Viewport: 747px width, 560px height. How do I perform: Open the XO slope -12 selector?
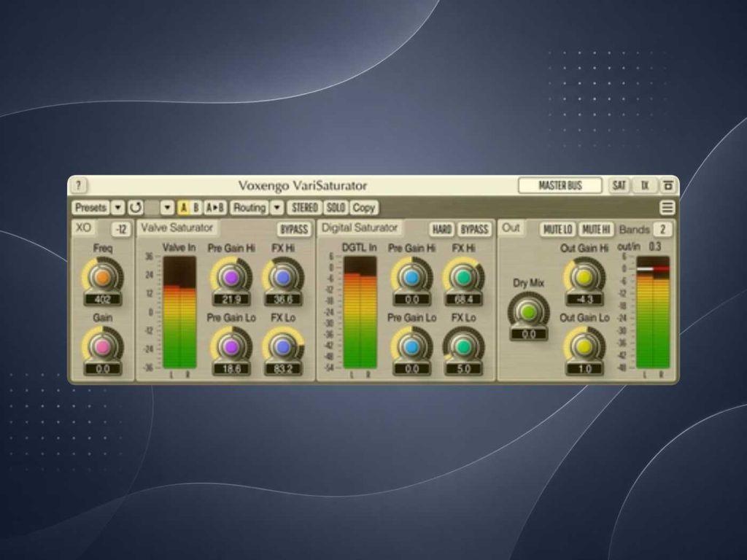[122, 230]
